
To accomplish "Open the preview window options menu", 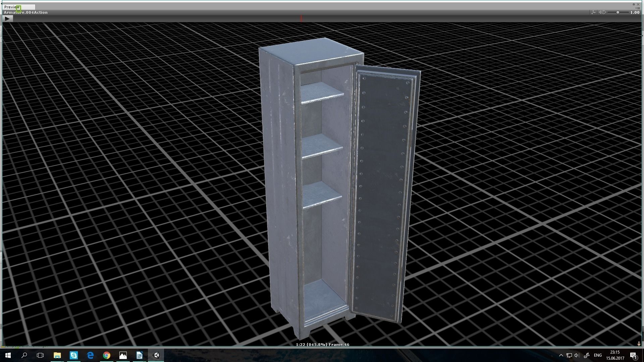I will coord(638,8).
